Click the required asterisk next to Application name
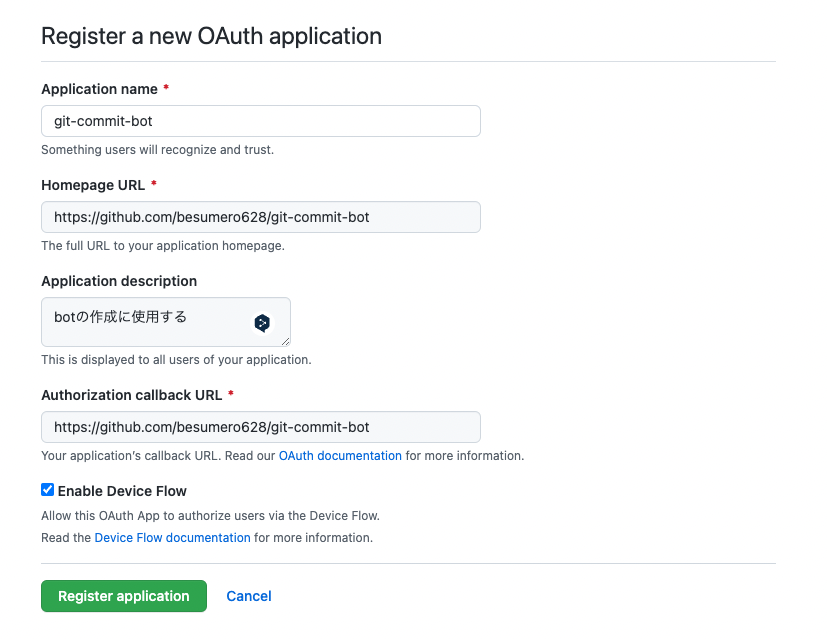The width and height of the screenshot is (827, 639). 166,88
